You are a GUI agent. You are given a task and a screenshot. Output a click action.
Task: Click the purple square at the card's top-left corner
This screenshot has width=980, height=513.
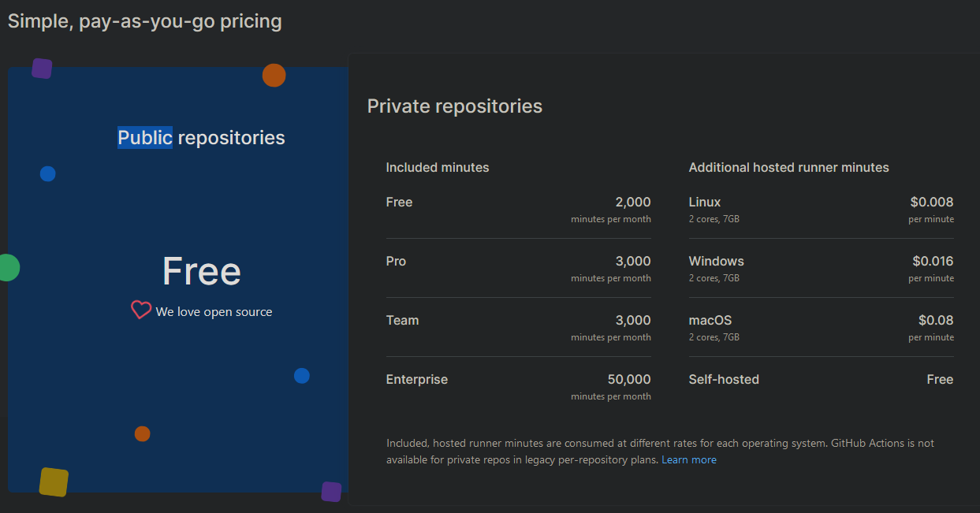click(x=42, y=69)
